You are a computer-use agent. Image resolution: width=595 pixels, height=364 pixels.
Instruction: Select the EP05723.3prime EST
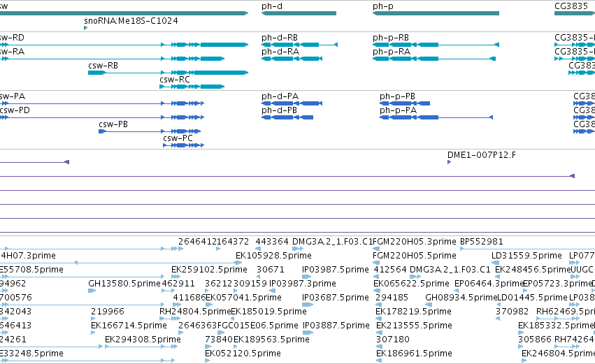pyautogui.click(x=558, y=284)
